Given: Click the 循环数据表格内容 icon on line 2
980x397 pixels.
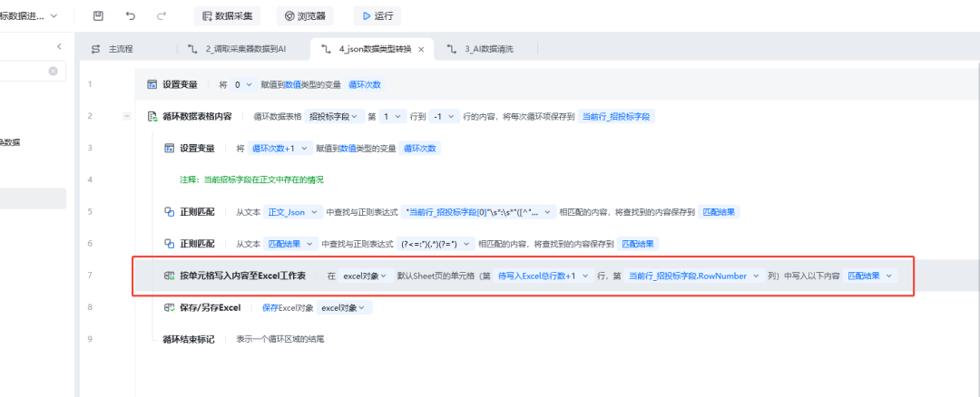Looking at the screenshot, I should click(152, 116).
